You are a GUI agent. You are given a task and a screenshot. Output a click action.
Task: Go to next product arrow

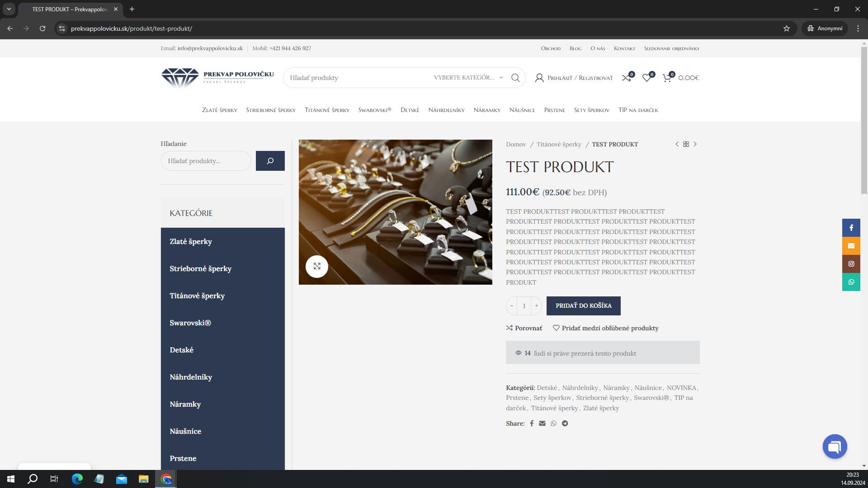[695, 144]
